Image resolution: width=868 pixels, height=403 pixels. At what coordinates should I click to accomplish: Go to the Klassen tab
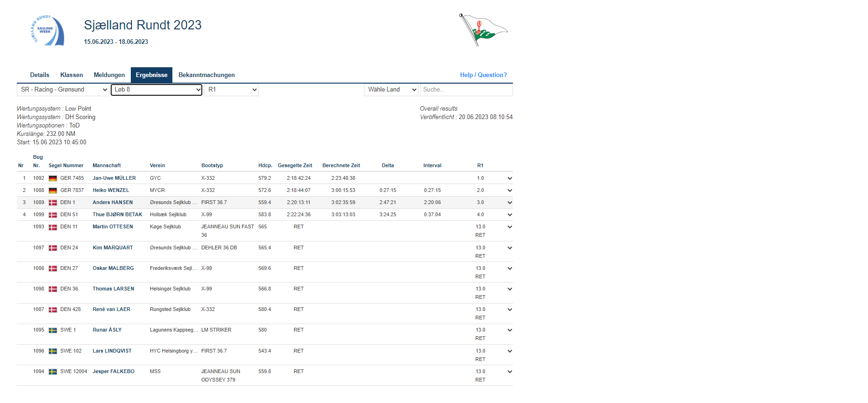71,75
